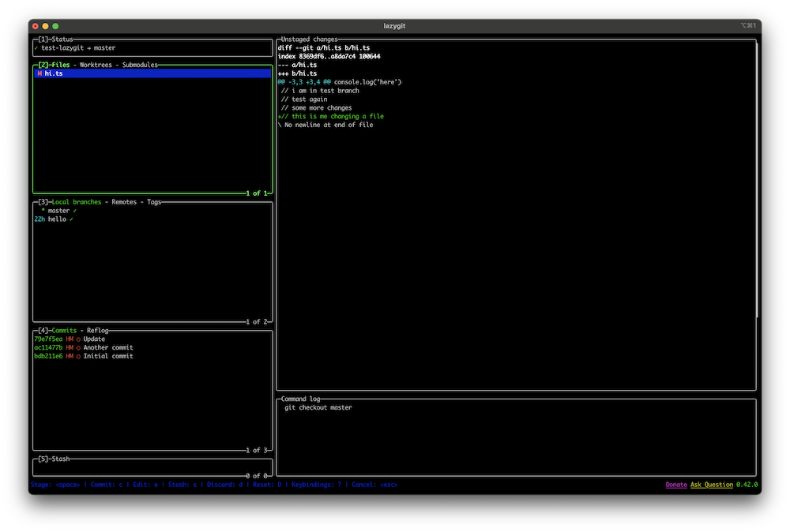Select commit ac11477b Another commit

(108, 347)
